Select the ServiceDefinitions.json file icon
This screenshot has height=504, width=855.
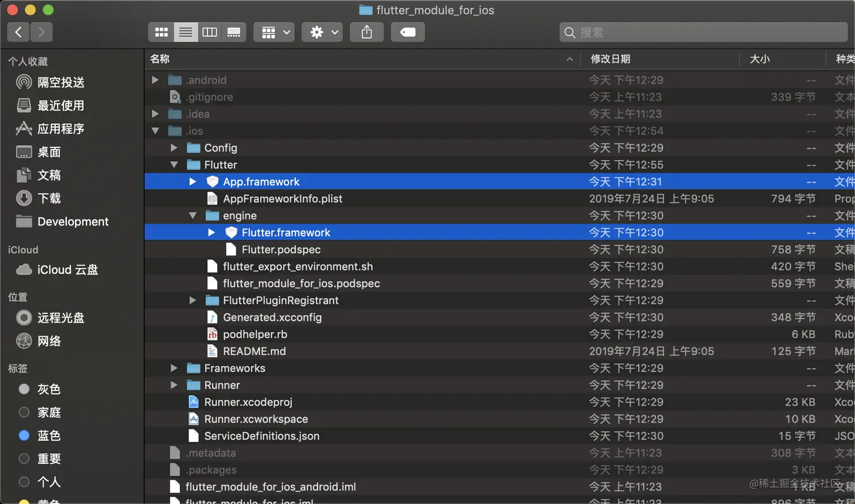[193, 436]
